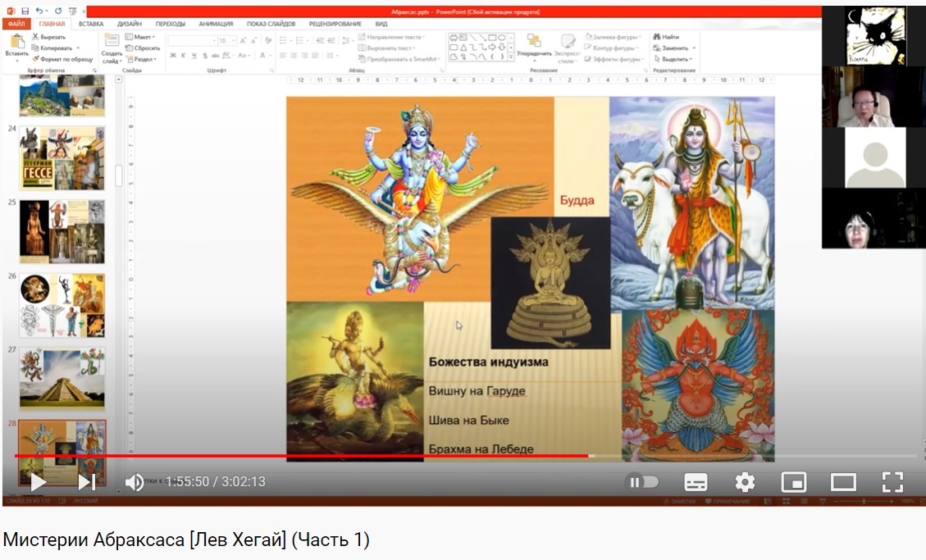Click the PowerPoint save icon
This screenshot has height=560, width=926.
coord(25,11)
